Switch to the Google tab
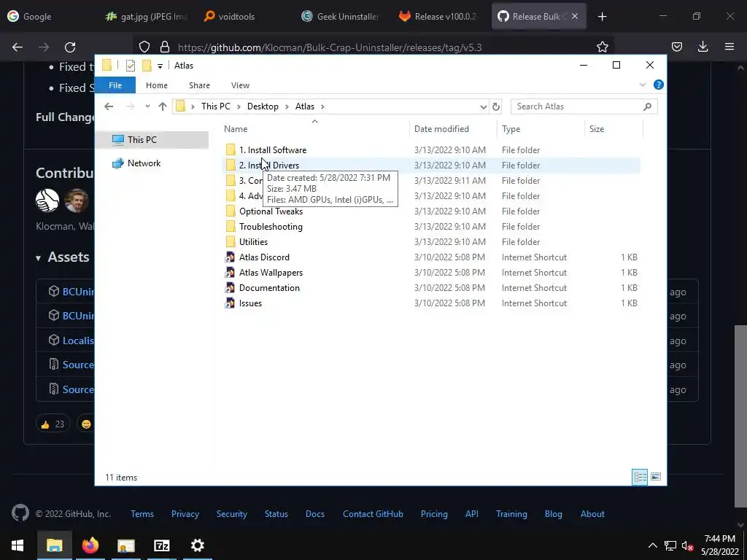 29,16
